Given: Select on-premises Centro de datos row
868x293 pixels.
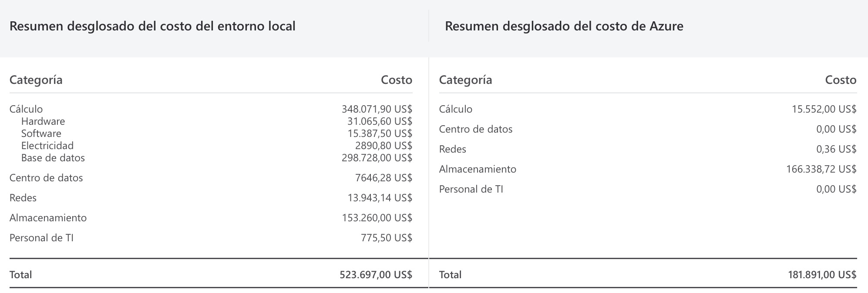Looking at the screenshot, I should coord(211,178).
